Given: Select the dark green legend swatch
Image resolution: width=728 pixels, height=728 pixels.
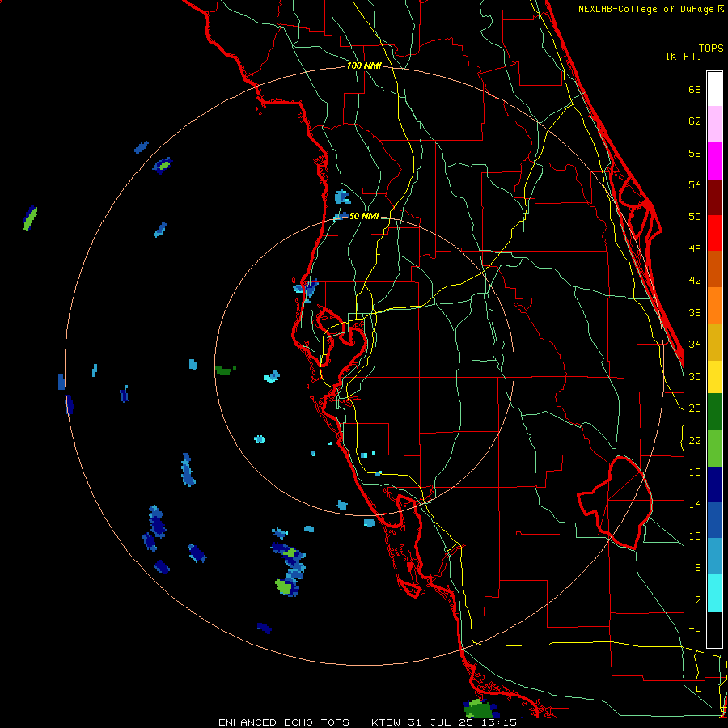Looking at the screenshot, I should [x=714, y=412].
